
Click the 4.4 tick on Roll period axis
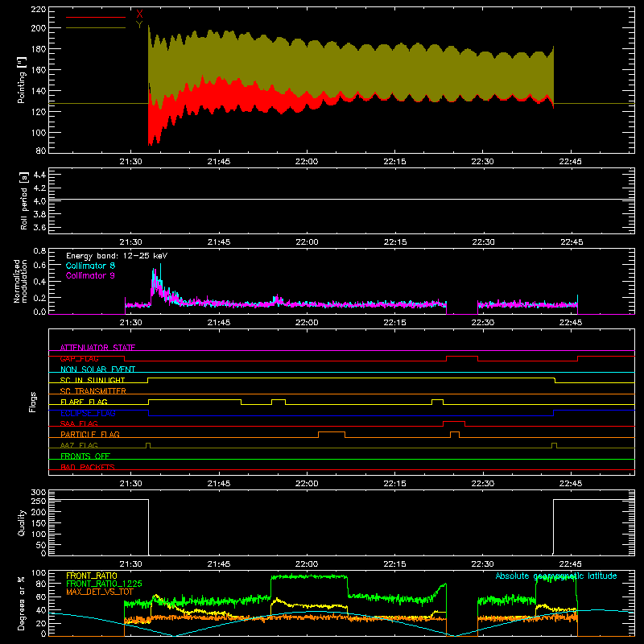pyautogui.click(x=39, y=175)
